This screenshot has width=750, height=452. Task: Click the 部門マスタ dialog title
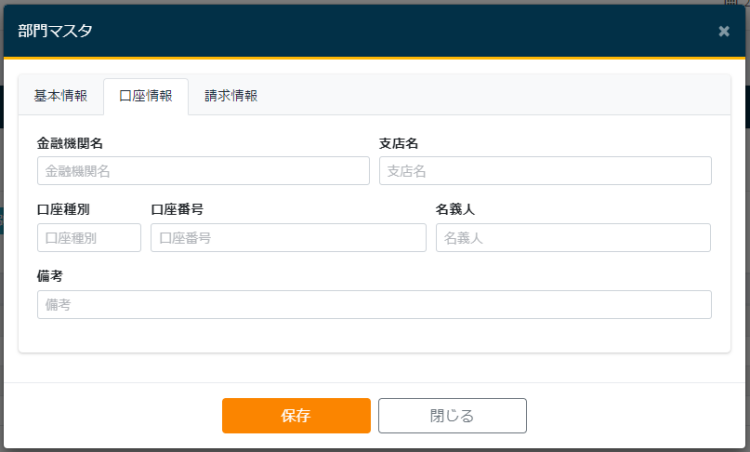pos(55,31)
